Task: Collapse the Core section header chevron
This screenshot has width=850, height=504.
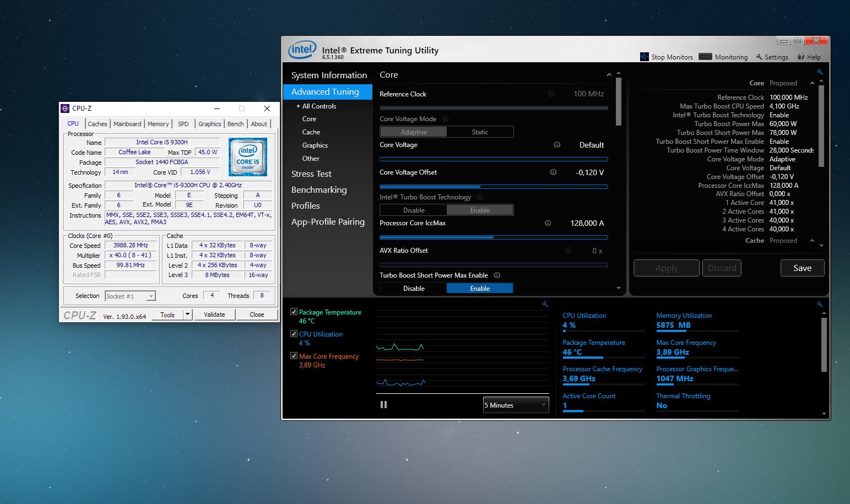Action: tap(609, 75)
